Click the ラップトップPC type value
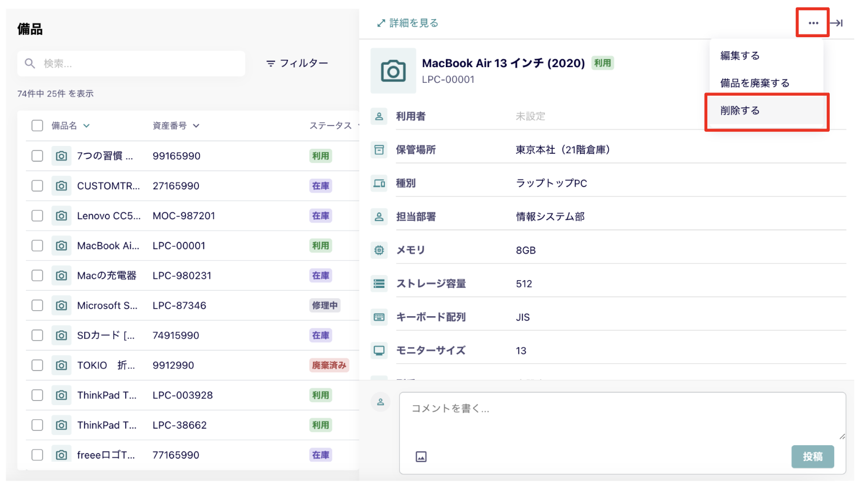 click(551, 183)
